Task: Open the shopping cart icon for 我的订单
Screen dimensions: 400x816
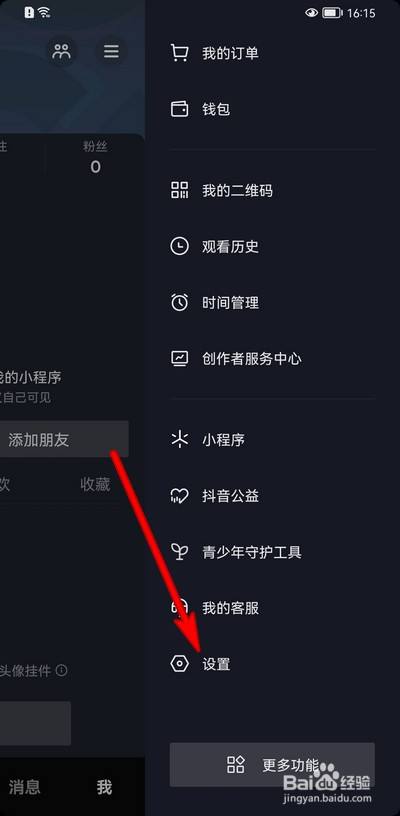Action: [179, 53]
